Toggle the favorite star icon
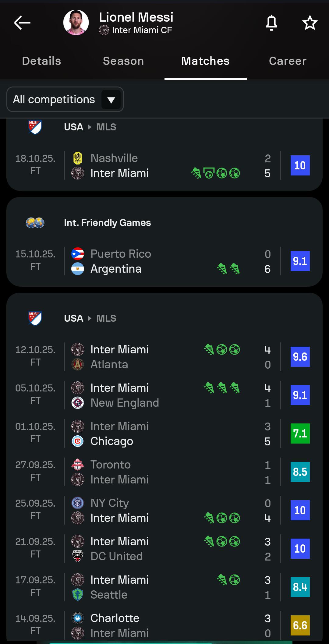Image resolution: width=329 pixels, height=644 pixels. 310,23
